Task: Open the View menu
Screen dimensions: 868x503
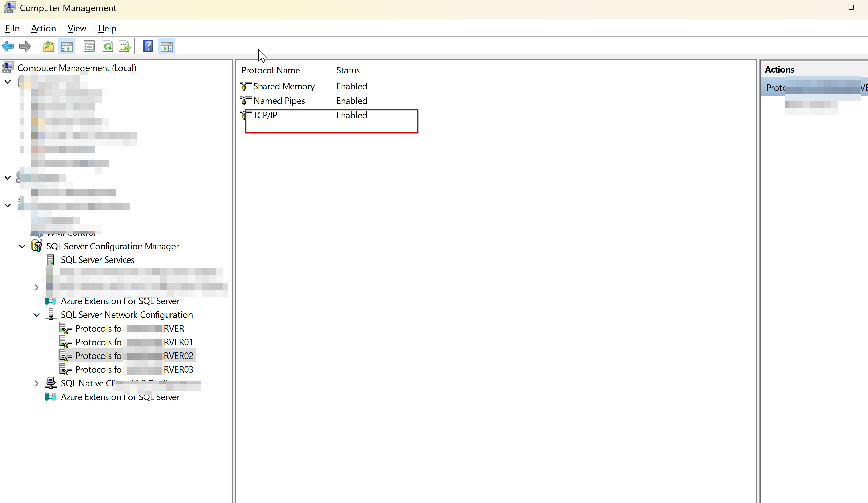Action: (77, 28)
